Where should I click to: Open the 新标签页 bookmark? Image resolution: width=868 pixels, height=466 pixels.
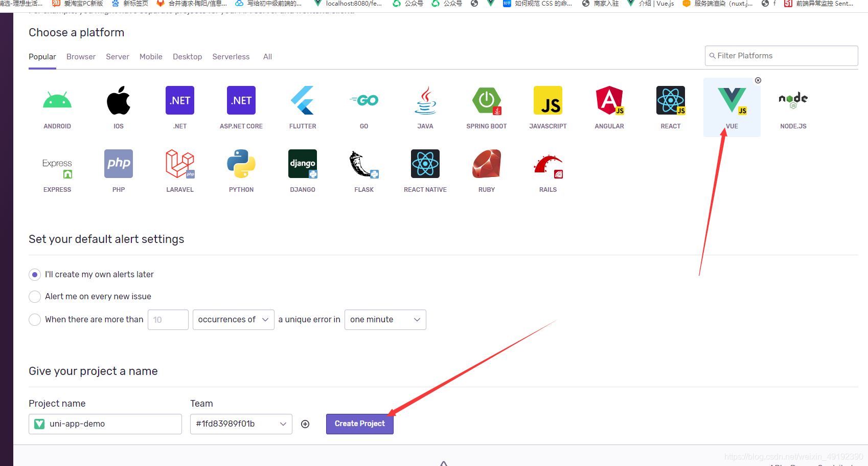coord(130,4)
